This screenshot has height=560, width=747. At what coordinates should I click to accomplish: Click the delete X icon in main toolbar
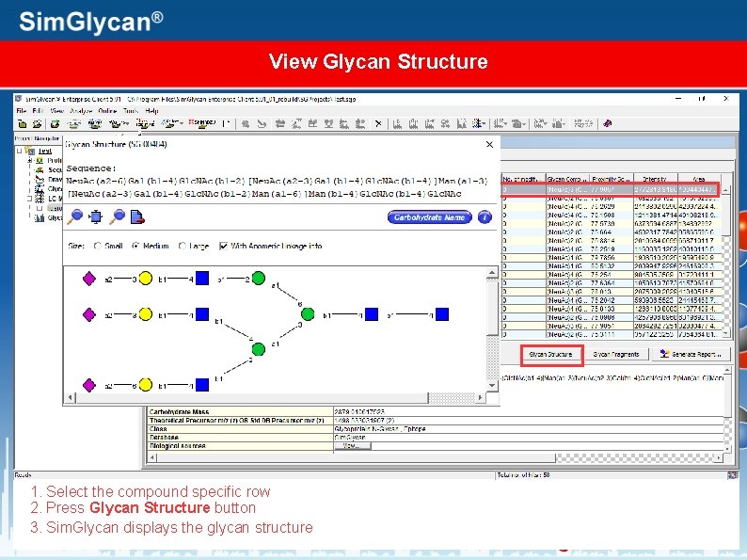tap(378, 124)
